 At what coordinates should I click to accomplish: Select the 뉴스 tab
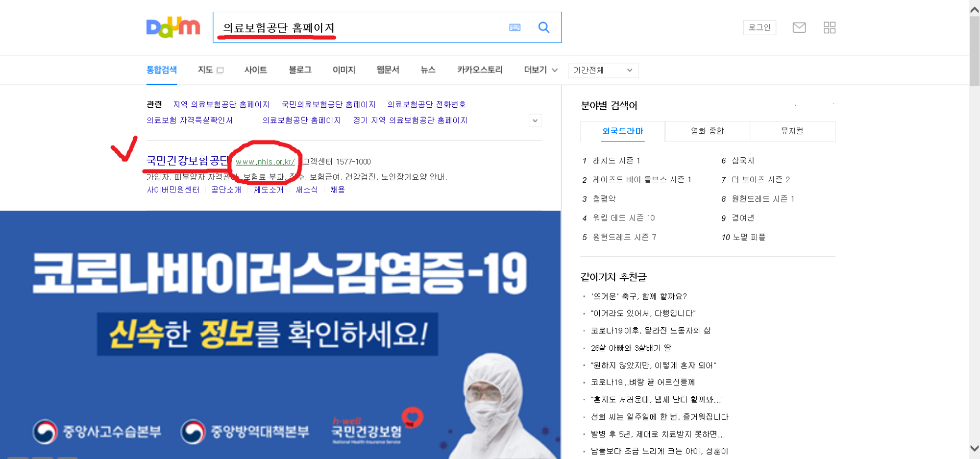point(428,70)
